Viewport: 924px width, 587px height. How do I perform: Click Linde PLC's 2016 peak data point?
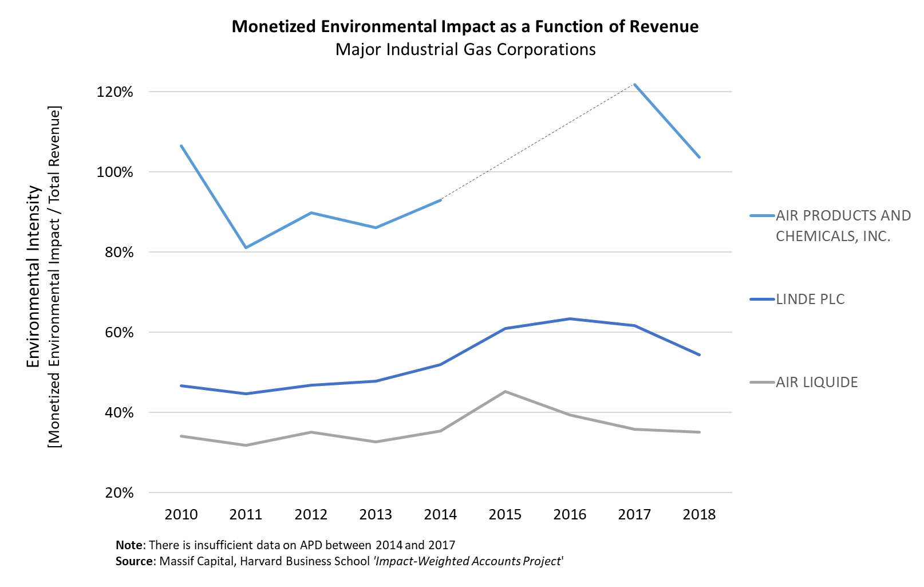click(570, 318)
